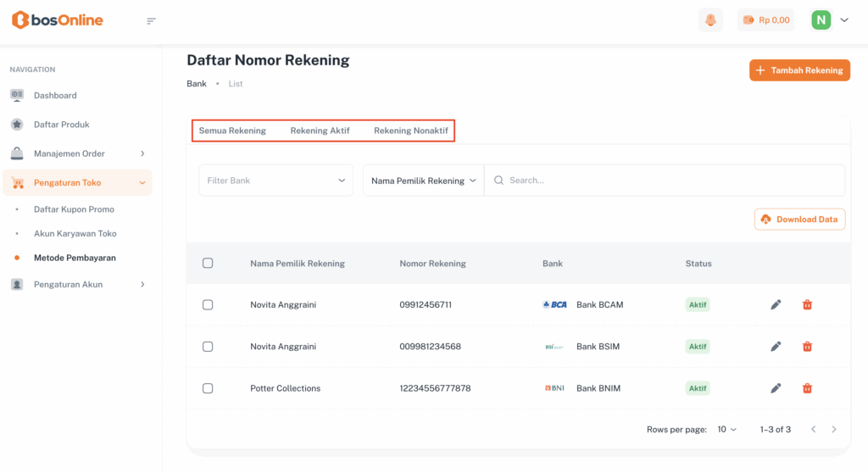Click the Download Data button
Screen dimensions: 868x473
click(x=799, y=219)
